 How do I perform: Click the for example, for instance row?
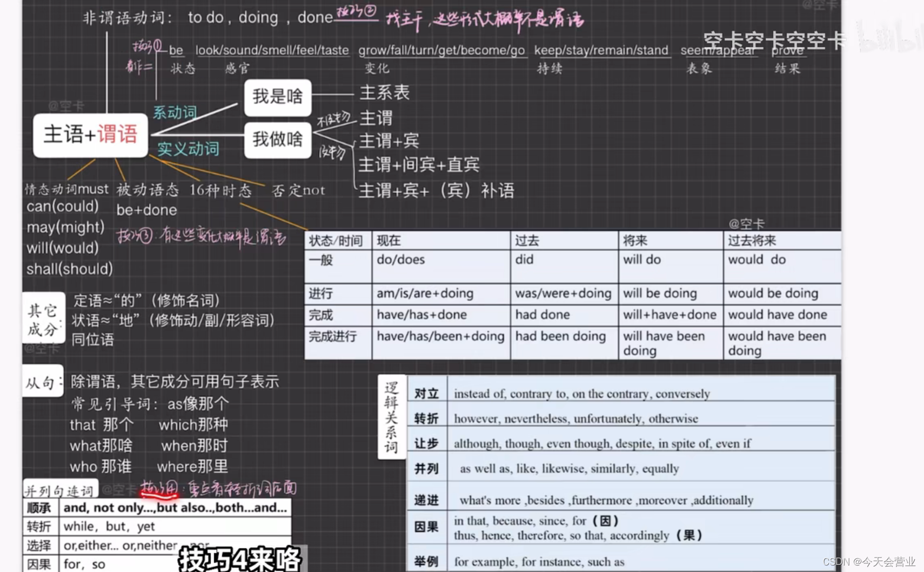tap(539, 562)
